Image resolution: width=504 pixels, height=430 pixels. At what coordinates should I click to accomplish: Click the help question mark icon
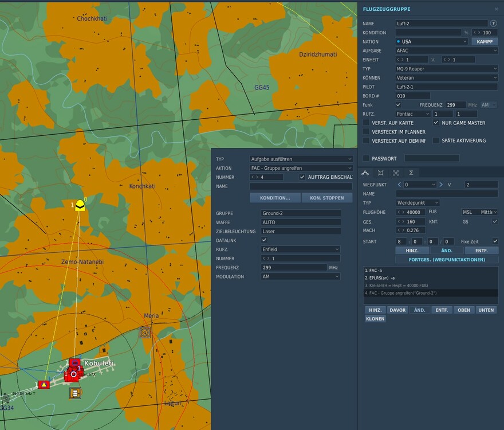pyautogui.click(x=493, y=24)
